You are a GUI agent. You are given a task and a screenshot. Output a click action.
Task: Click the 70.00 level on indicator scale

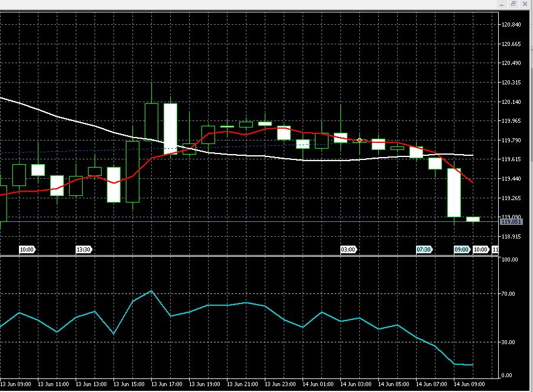(x=509, y=293)
